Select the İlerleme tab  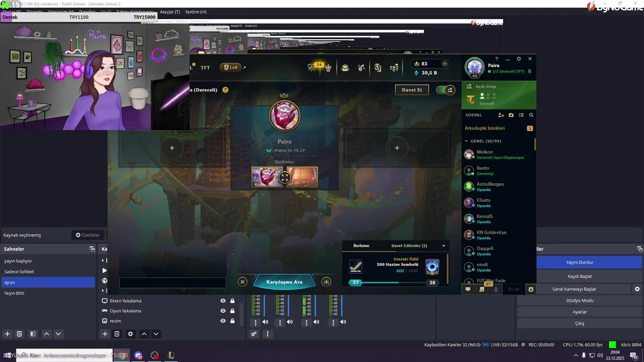361,246
